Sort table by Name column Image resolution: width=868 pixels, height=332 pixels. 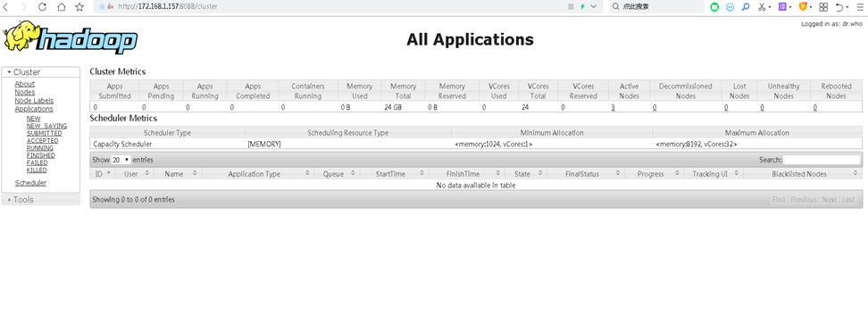(178, 174)
